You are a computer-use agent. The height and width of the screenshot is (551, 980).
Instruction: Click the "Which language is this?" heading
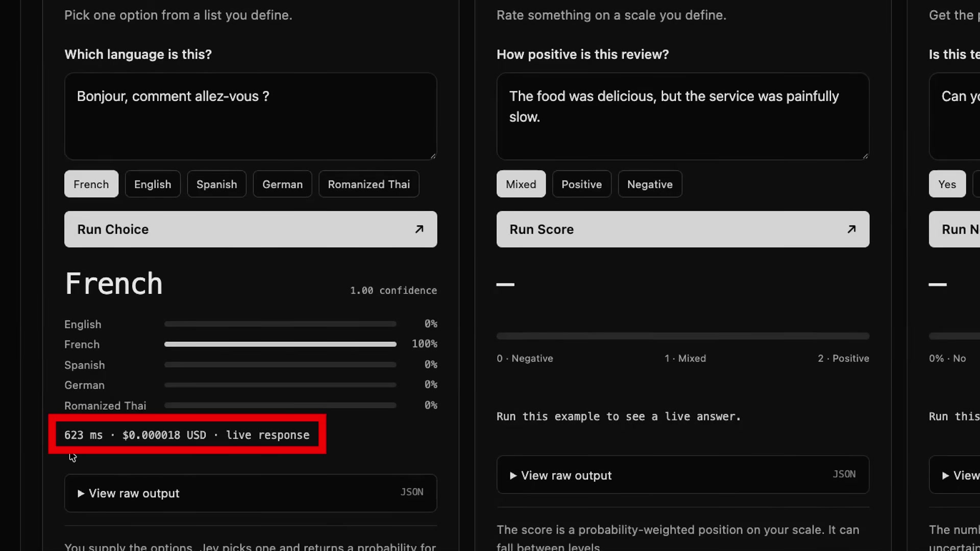click(138, 55)
